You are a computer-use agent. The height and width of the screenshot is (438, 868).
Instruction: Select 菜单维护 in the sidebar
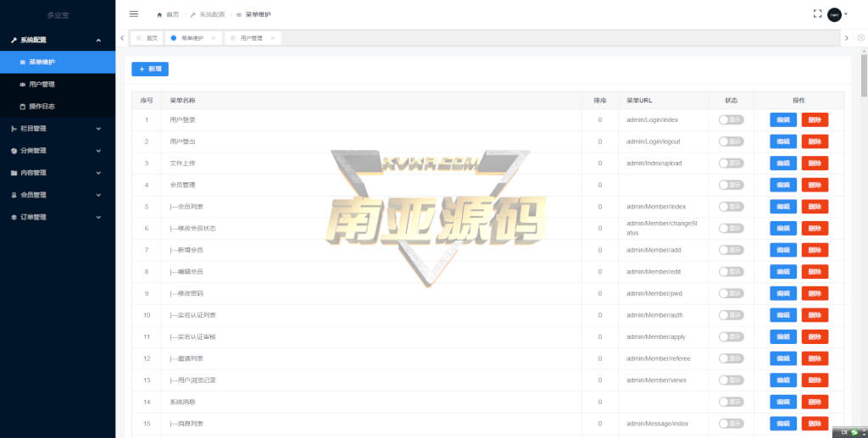click(x=58, y=62)
